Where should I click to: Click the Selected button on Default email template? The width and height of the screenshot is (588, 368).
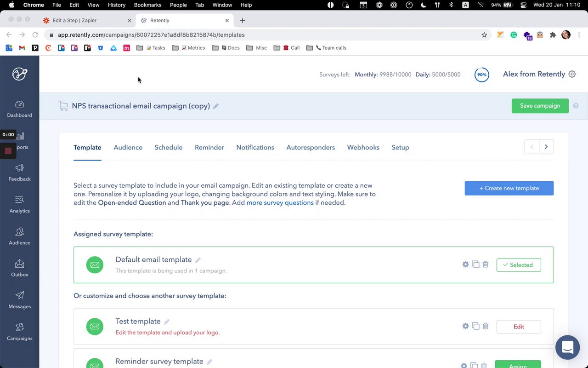519,265
